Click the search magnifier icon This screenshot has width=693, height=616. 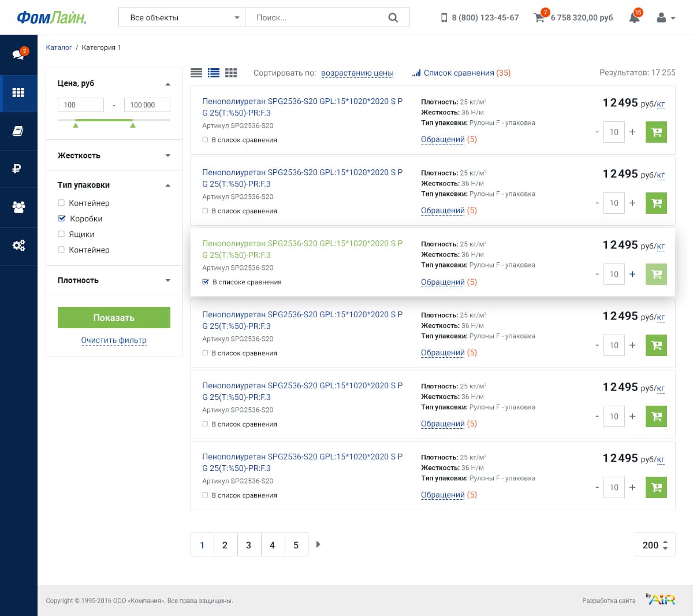[x=393, y=18]
